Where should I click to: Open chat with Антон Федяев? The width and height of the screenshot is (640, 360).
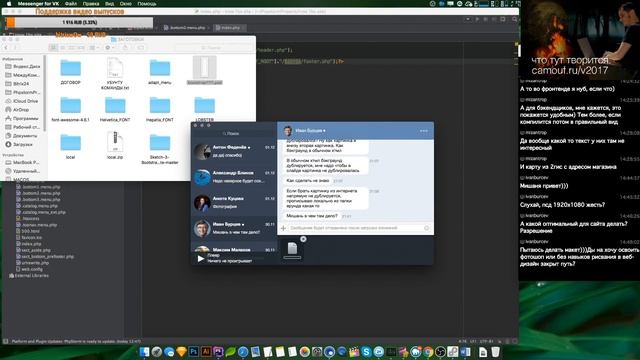click(x=234, y=151)
